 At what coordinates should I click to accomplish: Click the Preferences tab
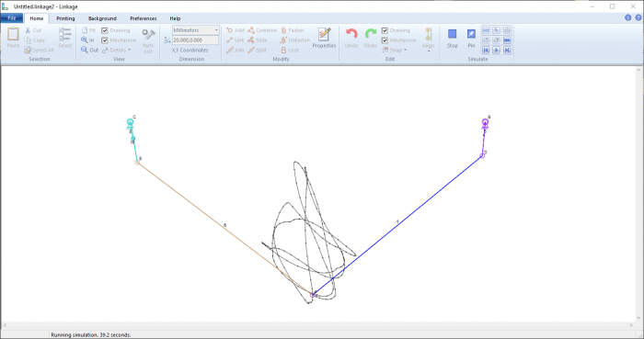(144, 18)
